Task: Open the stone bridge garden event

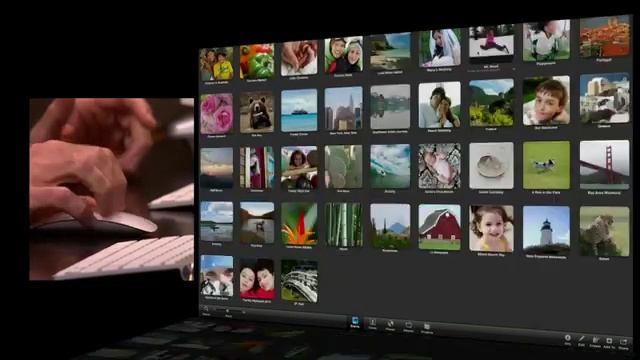Action: 299,281
